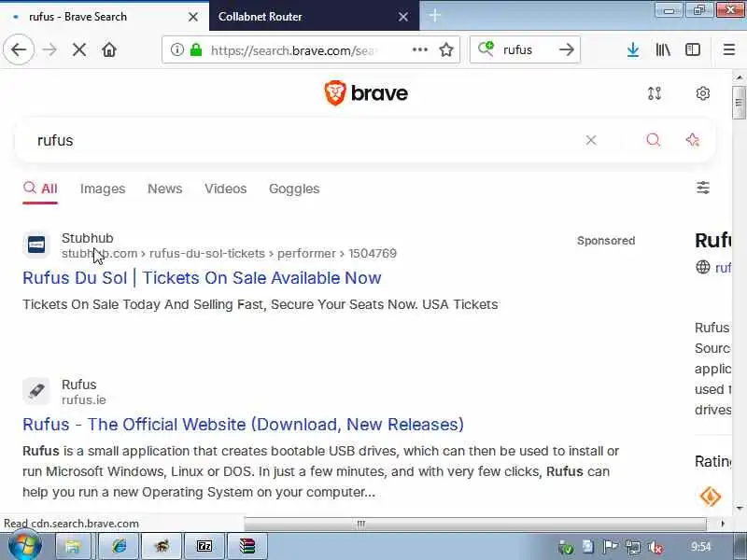Screen dimensions: 747x560
Task: Click the scroll down arrow
Action: 739,509
